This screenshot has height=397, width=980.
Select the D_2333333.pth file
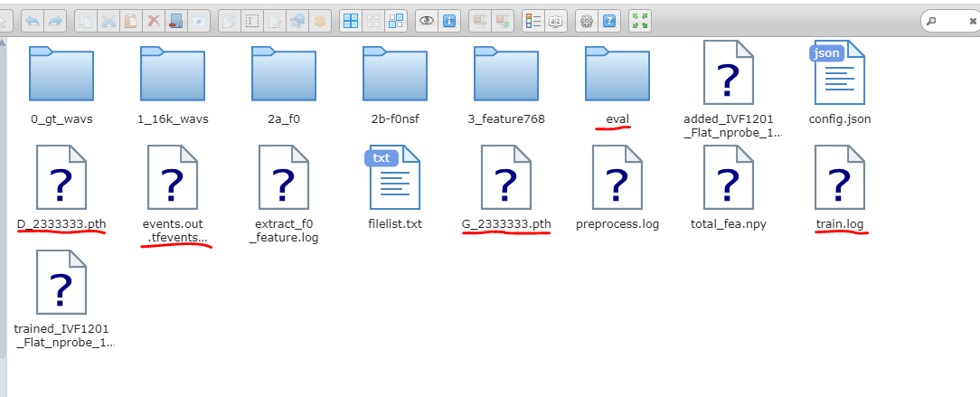pyautogui.click(x=61, y=187)
